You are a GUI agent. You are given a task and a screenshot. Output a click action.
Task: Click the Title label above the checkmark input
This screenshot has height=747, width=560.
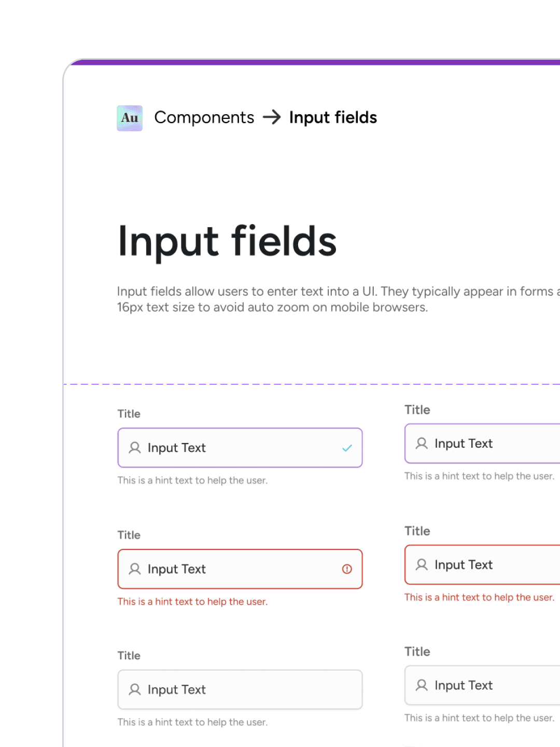[129, 414]
